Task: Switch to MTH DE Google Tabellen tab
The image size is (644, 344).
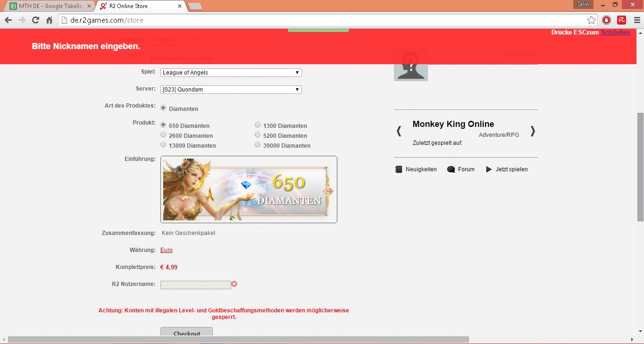Action: pos(50,6)
